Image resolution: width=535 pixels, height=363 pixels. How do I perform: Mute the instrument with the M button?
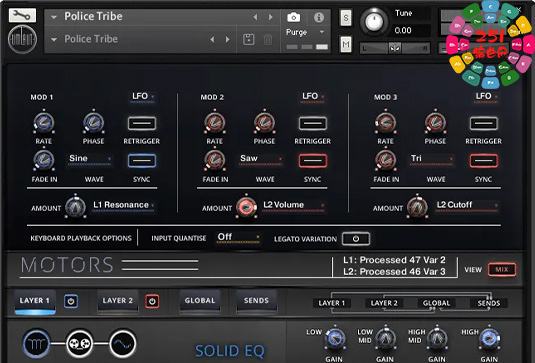click(x=346, y=44)
